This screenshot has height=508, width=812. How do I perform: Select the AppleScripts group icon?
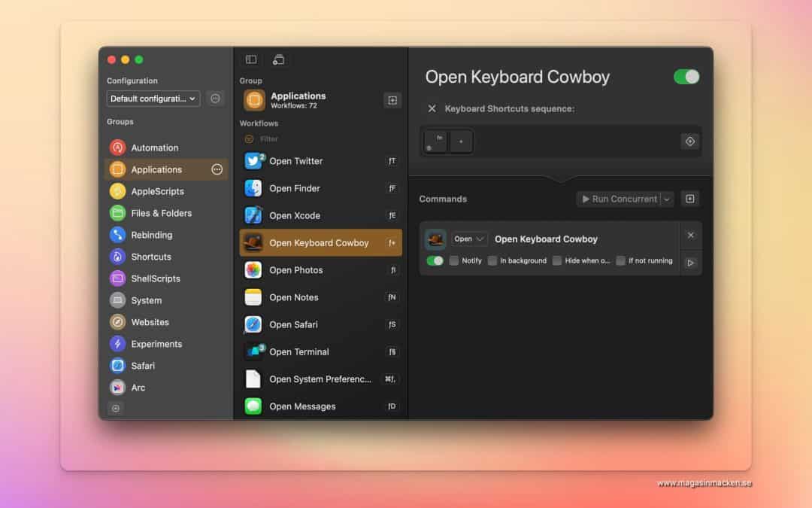coord(117,191)
